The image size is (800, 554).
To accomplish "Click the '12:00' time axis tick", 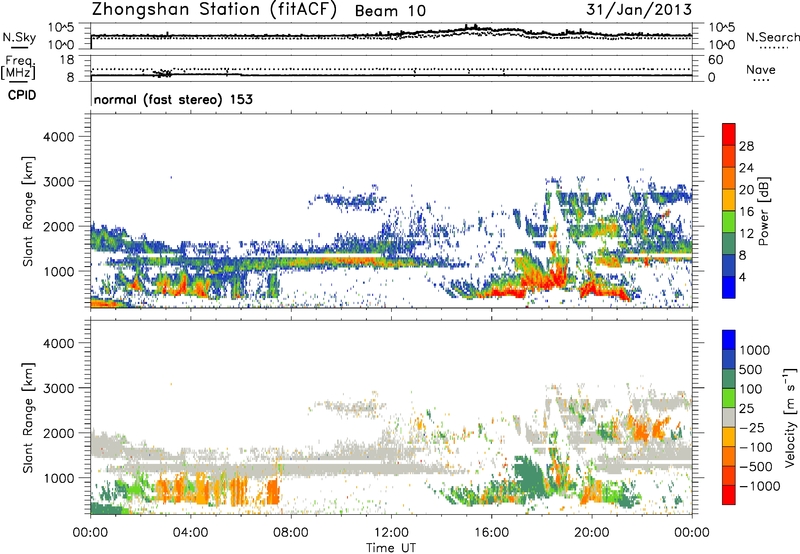I will click(391, 533).
